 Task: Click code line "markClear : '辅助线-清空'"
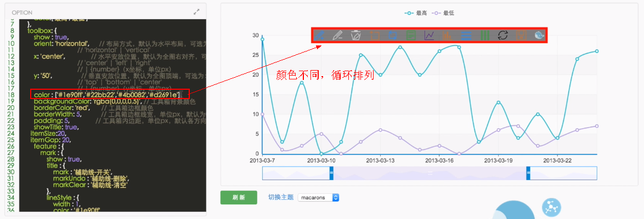tap(91, 185)
